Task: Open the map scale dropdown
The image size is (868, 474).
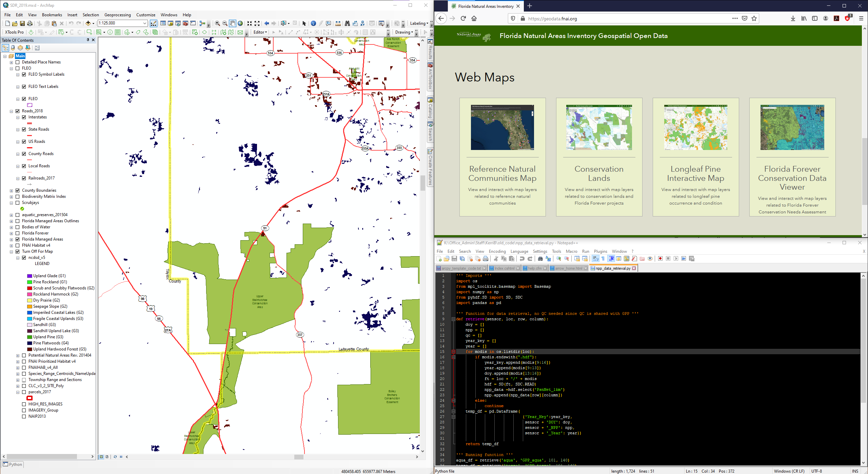Action: click(145, 23)
